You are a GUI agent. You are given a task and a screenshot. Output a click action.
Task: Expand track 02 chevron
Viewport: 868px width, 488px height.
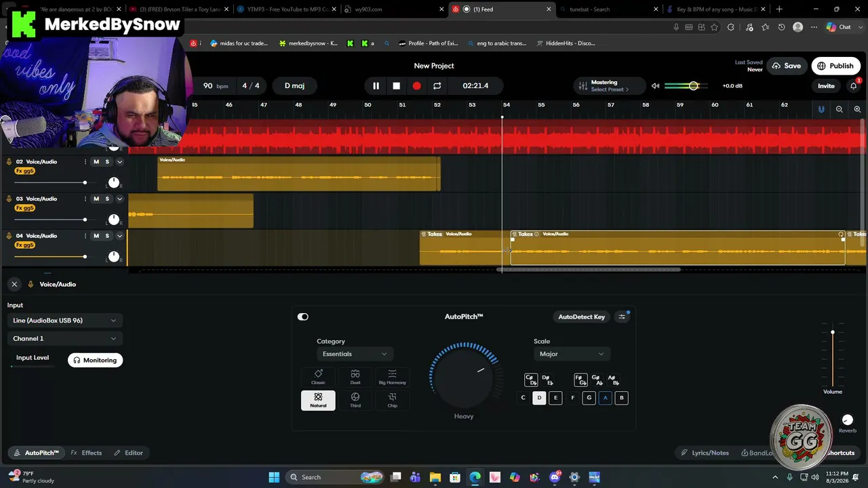pyautogui.click(x=119, y=162)
